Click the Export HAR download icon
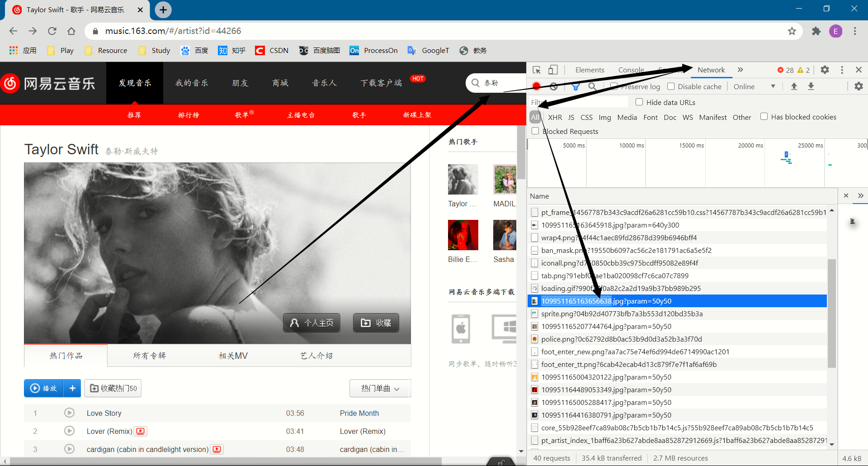 (x=811, y=86)
